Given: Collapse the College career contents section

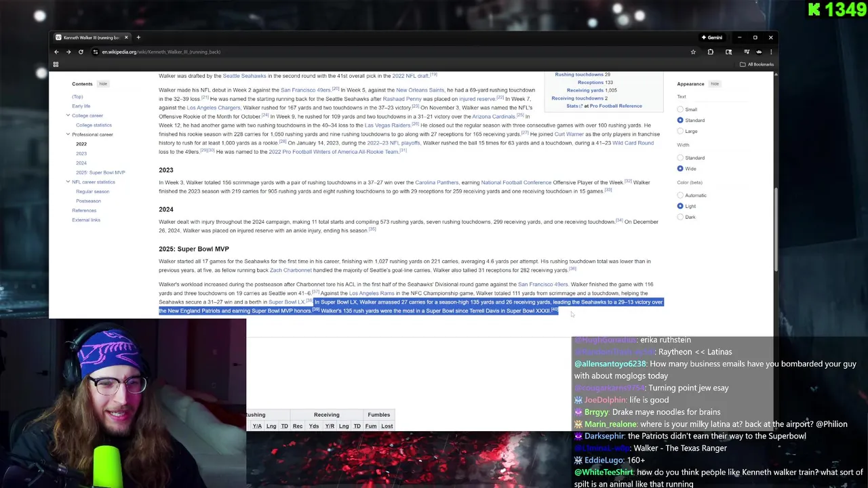Looking at the screenshot, I should pyautogui.click(x=68, y=115).
